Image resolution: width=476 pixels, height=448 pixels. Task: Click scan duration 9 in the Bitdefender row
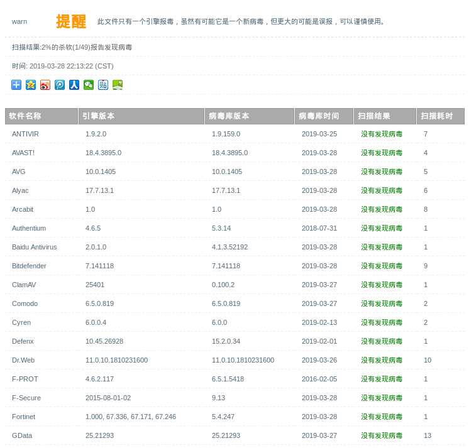pyautogui.click(x=426, y=266)
